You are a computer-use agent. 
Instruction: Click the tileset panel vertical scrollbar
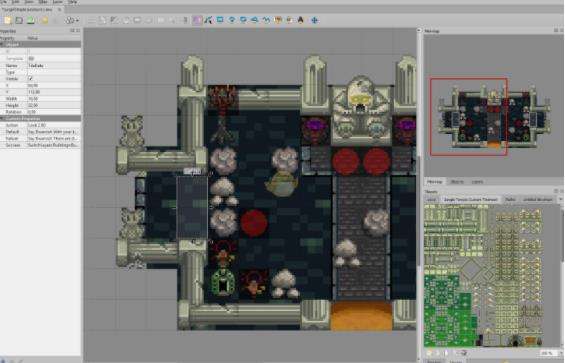[x=562, y=274]
